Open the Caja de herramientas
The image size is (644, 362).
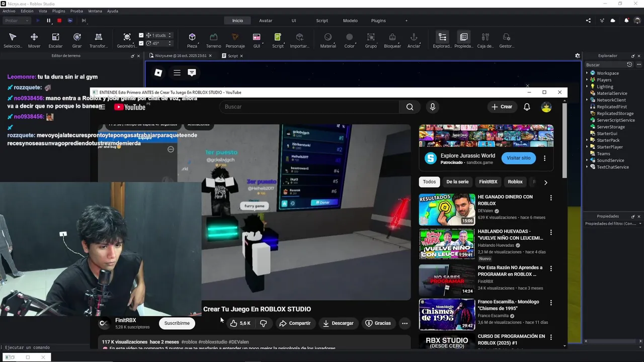(486, 40)
